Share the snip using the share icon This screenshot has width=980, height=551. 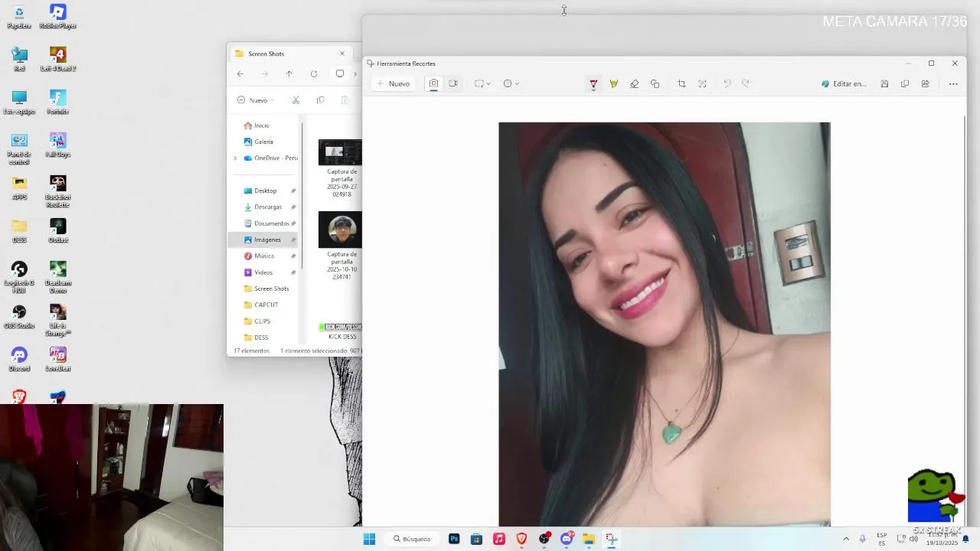click(925, 83)
